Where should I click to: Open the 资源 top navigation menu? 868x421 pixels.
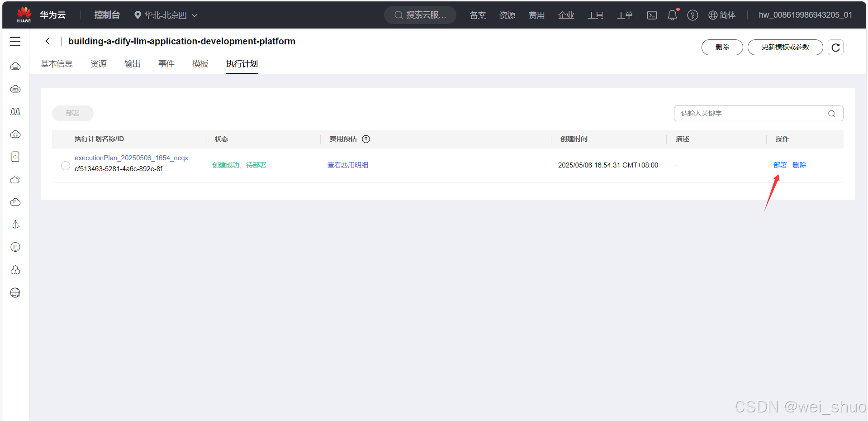507,15
